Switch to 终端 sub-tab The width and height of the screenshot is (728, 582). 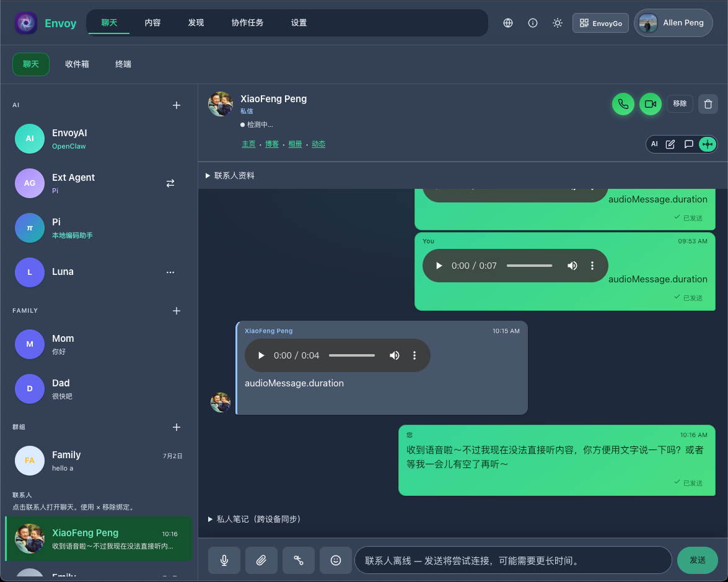(123, 64)
